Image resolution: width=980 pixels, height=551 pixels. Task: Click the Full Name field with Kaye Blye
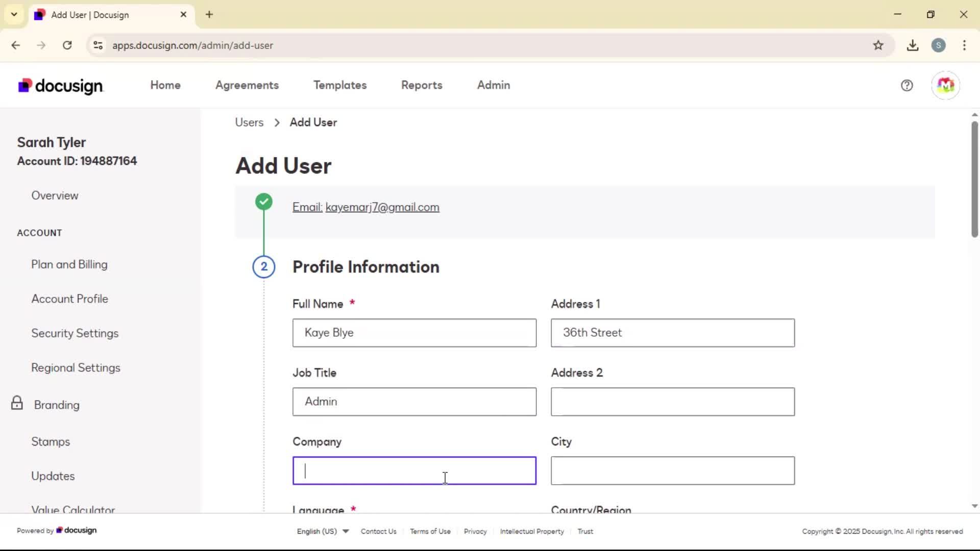coord(414,333)
